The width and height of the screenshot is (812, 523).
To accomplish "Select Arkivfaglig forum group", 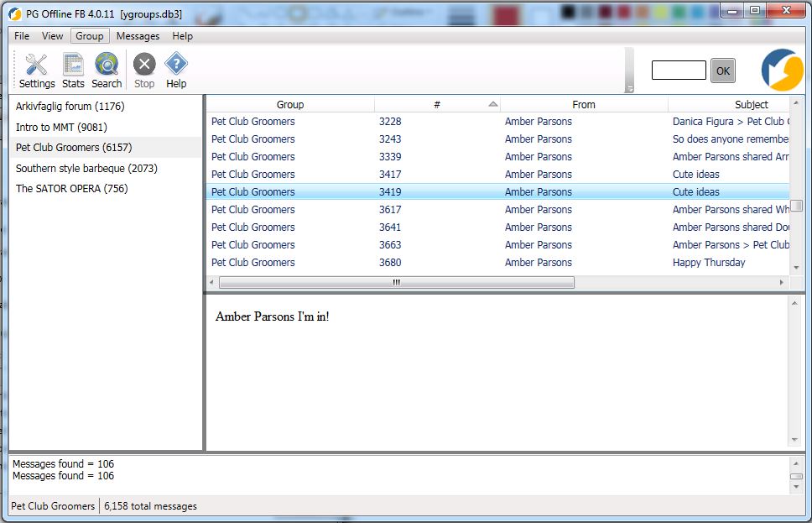I will click(70, 107).
